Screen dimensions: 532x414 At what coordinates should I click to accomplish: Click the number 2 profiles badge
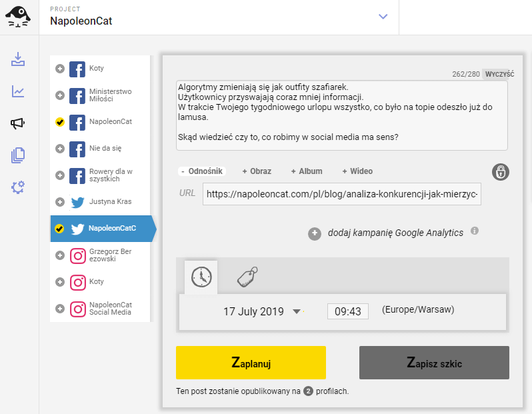tap(308, 391)
